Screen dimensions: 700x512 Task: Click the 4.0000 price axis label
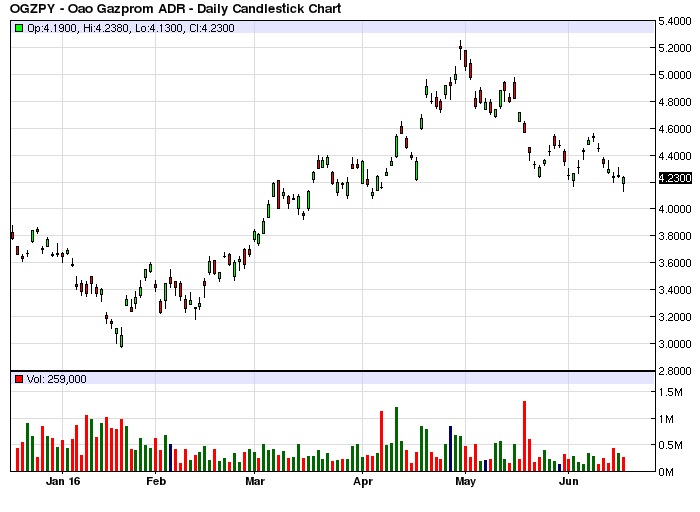(x=675, y=209)
